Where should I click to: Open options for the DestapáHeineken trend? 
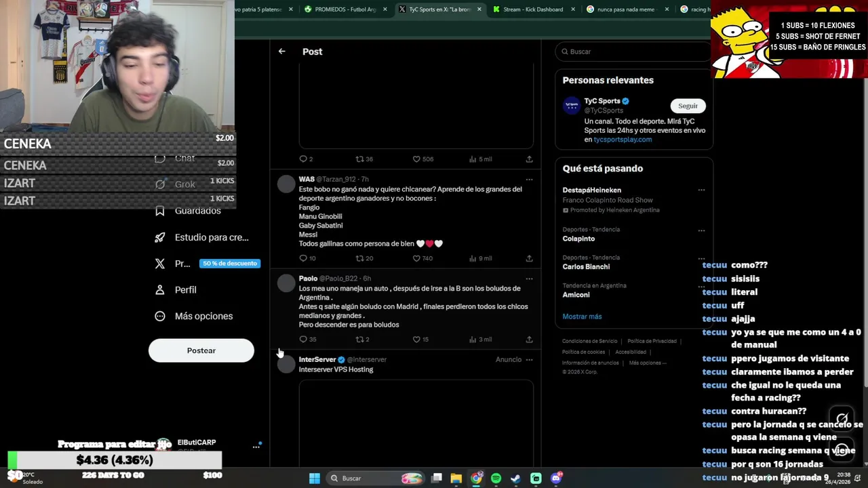pyautogui.click(x=701, y=190)
